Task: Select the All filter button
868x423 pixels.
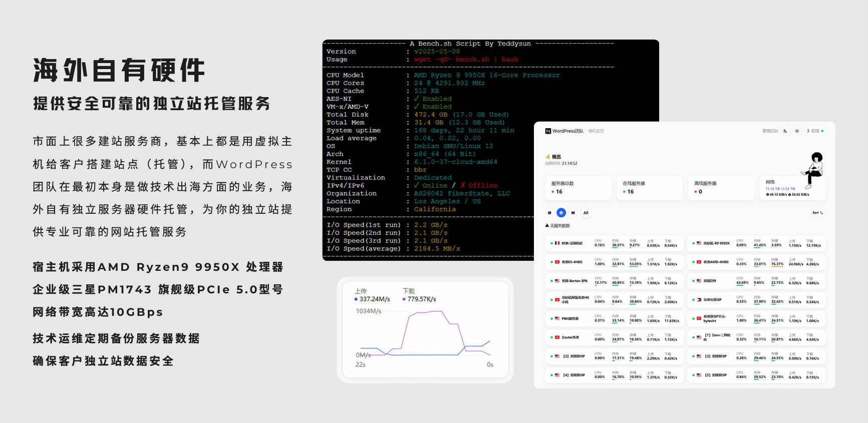Action: 586,213
